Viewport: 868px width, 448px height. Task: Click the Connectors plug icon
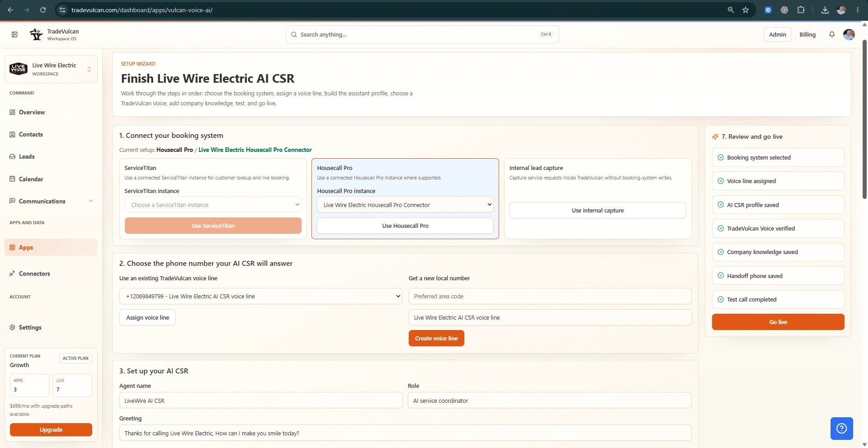point(12,274)
